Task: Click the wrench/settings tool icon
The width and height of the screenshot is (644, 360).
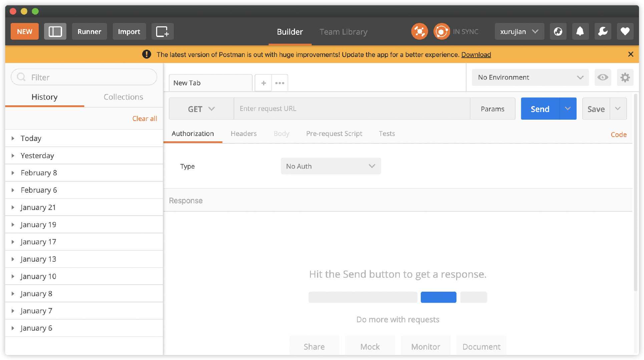Action: [602, 31]
